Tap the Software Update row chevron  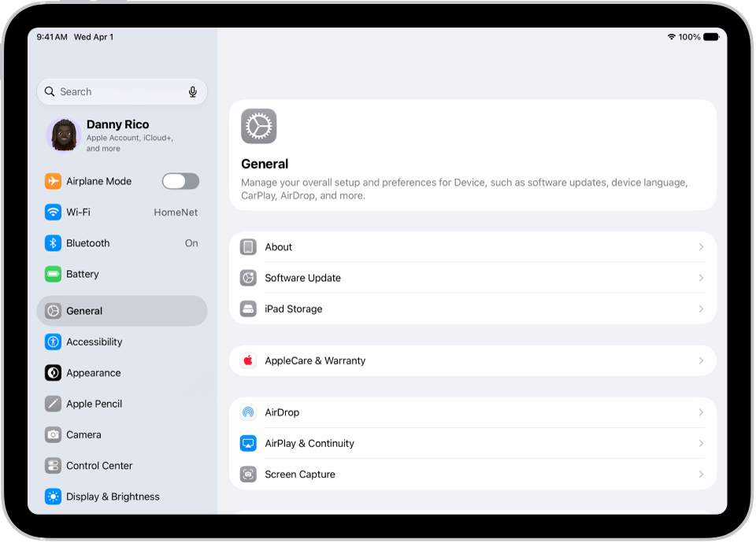click(701, 278)
